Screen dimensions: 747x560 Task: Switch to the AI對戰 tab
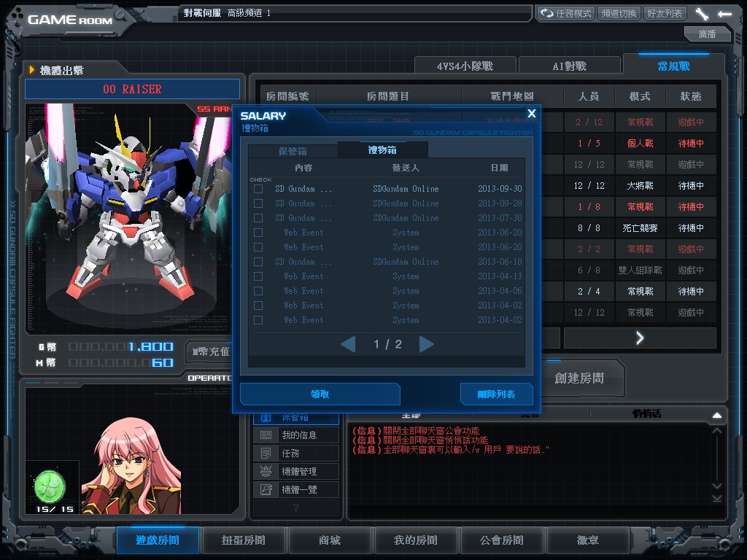(569, 66)
